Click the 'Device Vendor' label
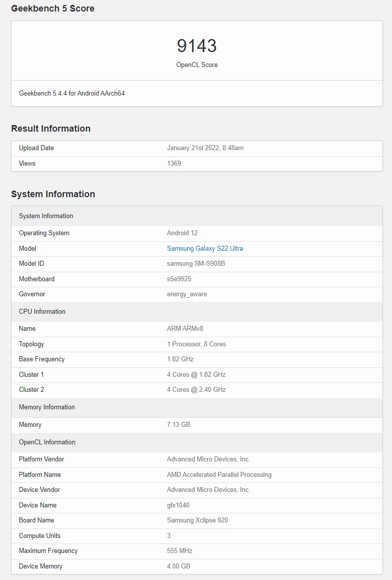The width and height of the screenshot is (392, 580). pyautogui.click(x=40, y=490)
